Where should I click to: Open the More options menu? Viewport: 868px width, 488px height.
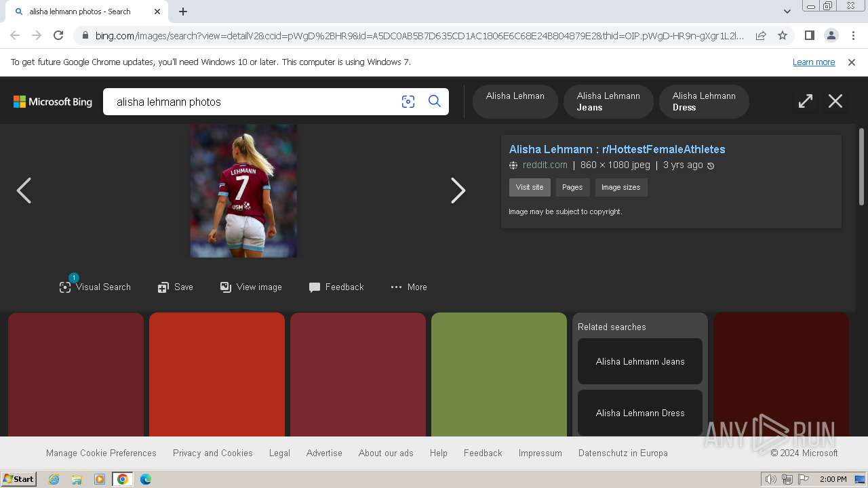click(x=409, y=287)
